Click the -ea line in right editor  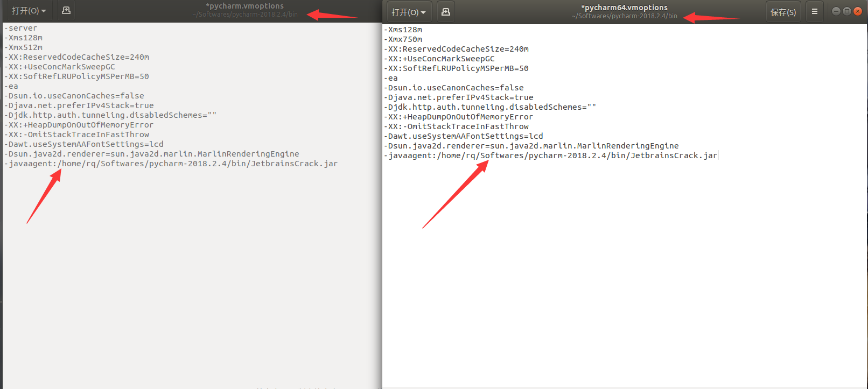391,78
